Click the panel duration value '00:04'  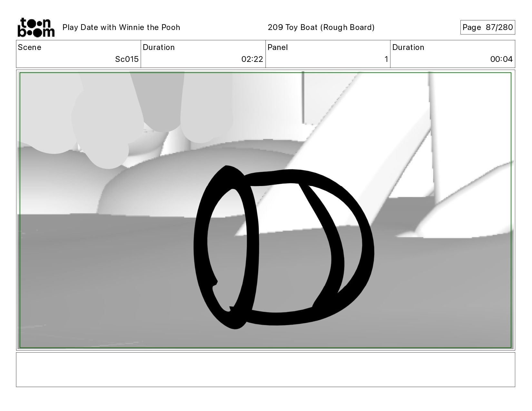pos(501,59)
